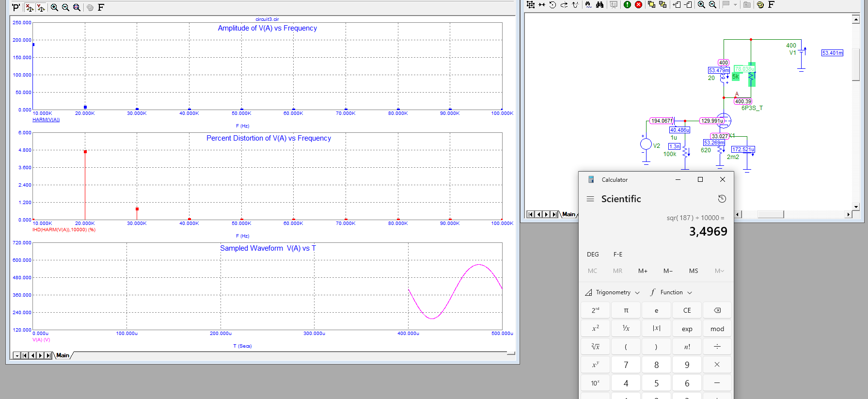This screenshot has width=868, height=399.
Task: Click the Calculator result display 3,4969
Action: [708, 231]
